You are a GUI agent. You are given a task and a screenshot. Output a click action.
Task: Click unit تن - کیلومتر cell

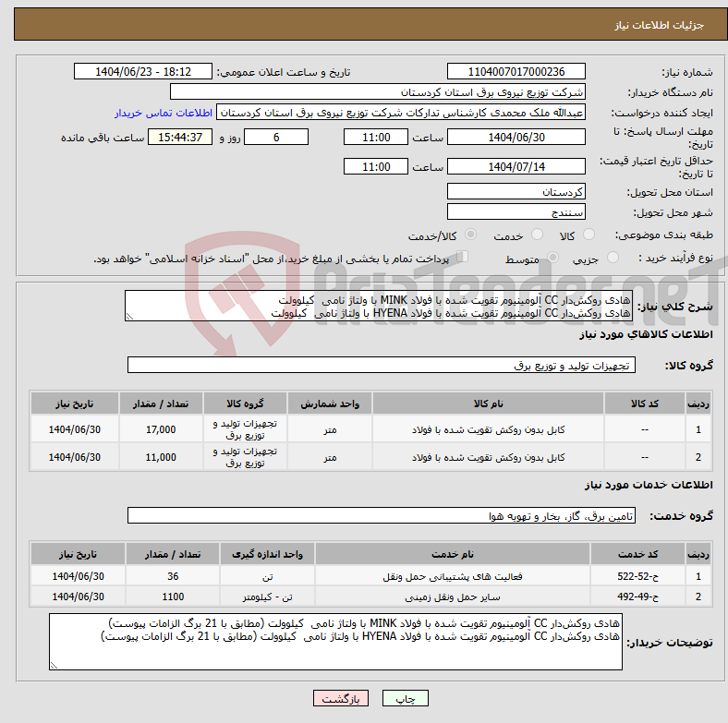tap(267, 596)
